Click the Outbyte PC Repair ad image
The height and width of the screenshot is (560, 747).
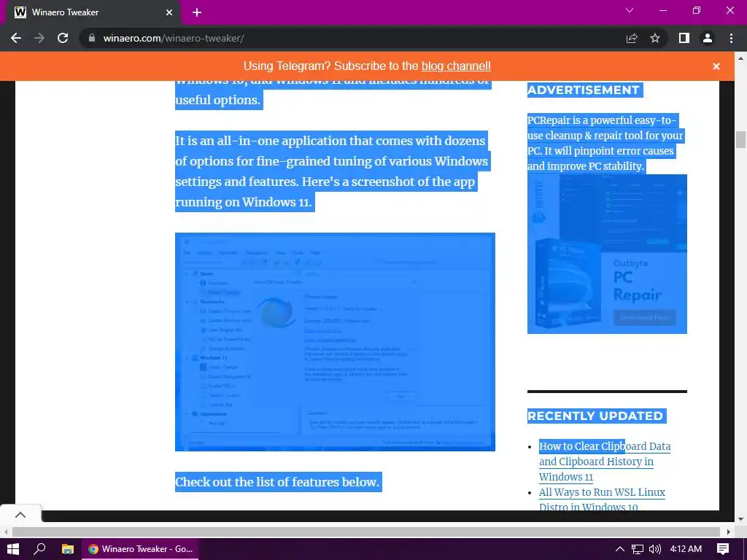click(607, 254)
